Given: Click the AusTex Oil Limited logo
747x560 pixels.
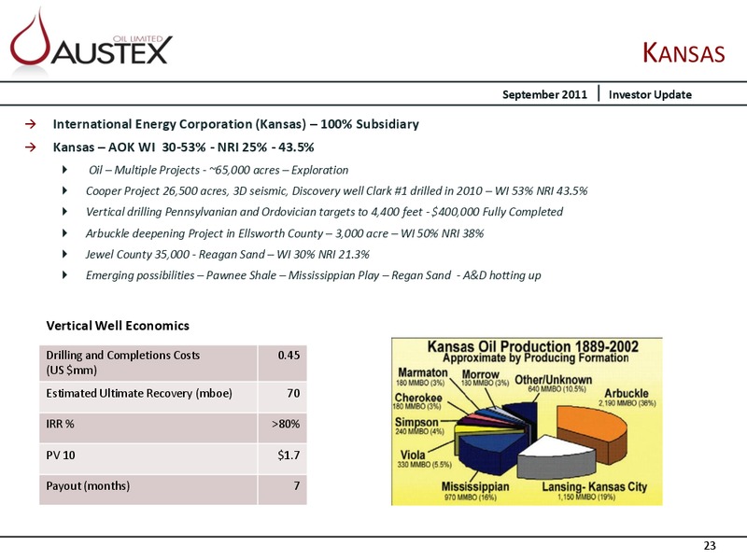Looking at the screenshot, I should pos(91,40).
